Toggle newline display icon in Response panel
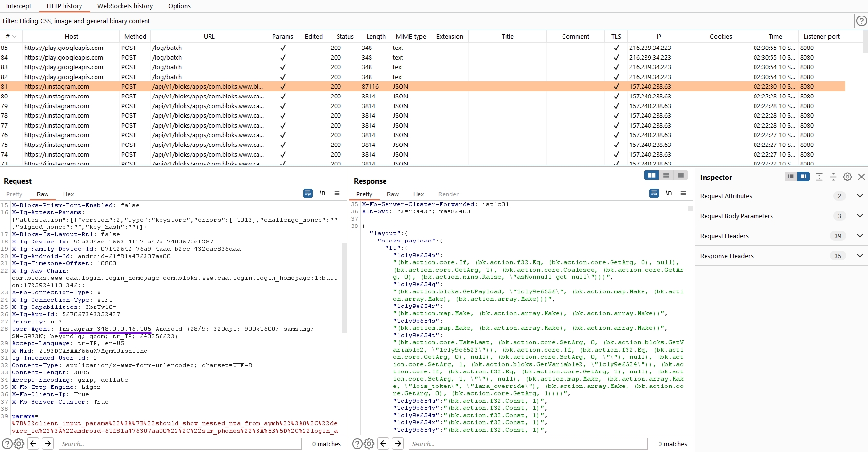This screenshot has height=452, width=868. coord(669,193)
